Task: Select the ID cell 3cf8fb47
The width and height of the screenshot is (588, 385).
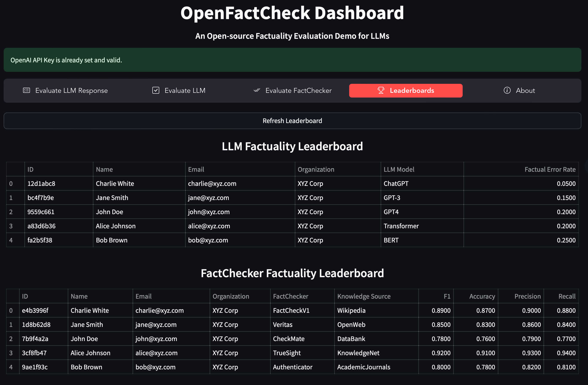Action: click(x=44, y=353)
